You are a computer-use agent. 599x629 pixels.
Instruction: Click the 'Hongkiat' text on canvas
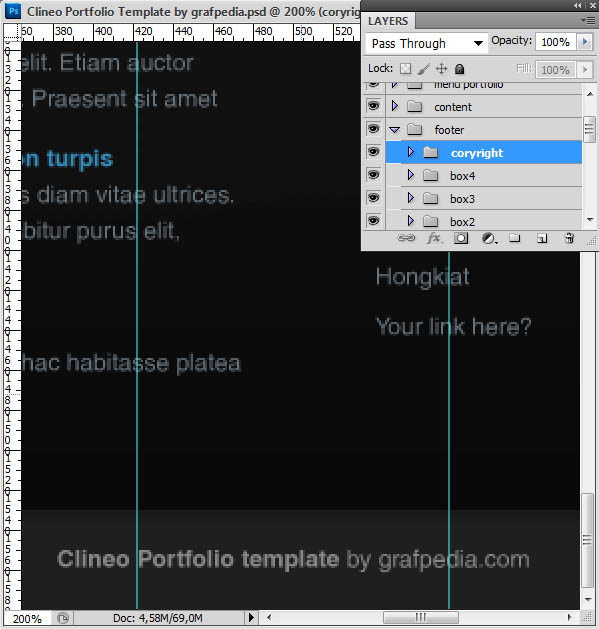[422, 277]
